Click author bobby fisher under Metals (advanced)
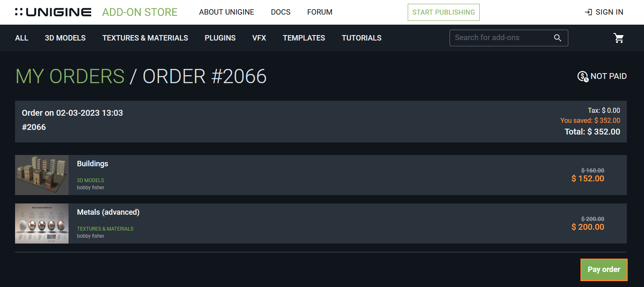 click(x=91, y=236)
